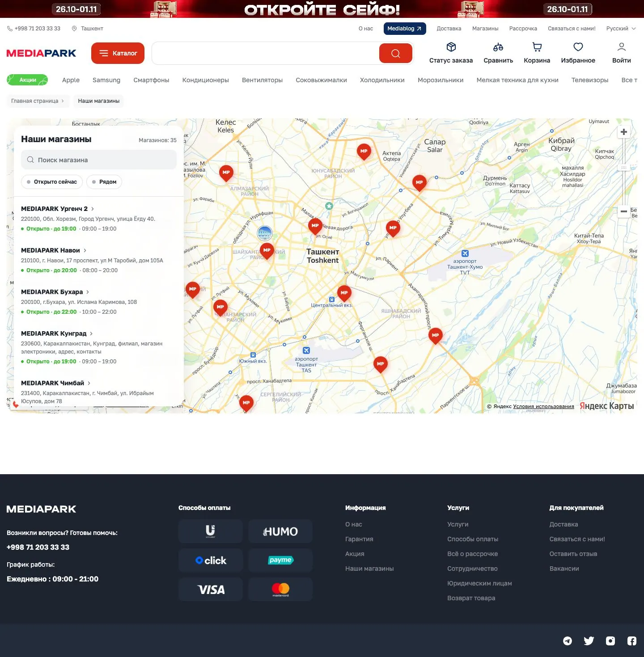Open the Смартфоны category tab
644x657 pixels.
click(151, 80)
